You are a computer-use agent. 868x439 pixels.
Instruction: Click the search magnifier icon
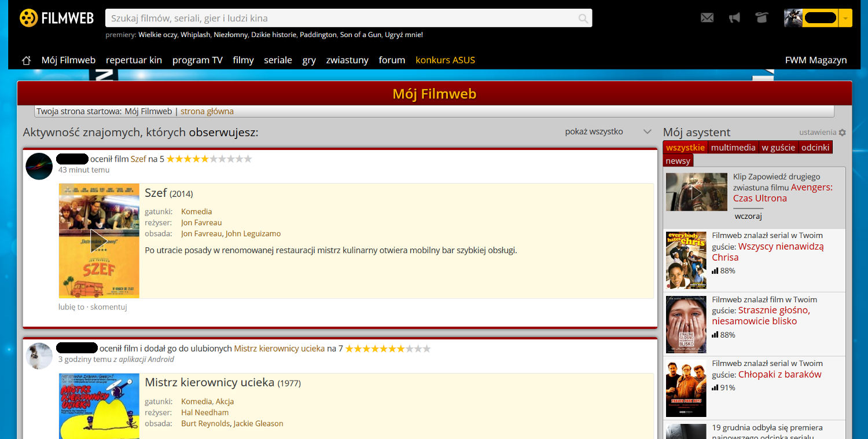tap(583, 19)
